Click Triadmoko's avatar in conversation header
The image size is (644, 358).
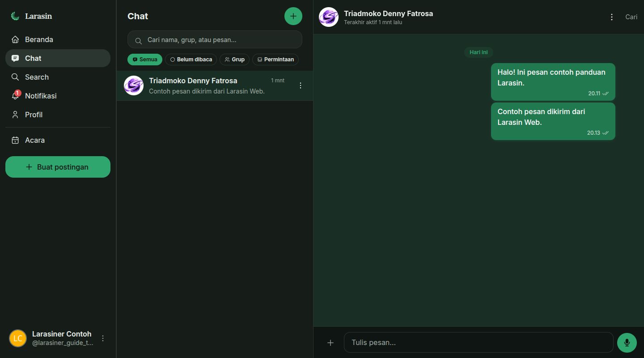pos(329,17)
